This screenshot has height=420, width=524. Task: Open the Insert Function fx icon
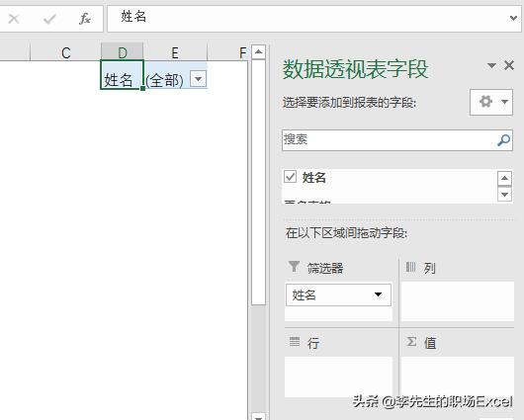85,19
